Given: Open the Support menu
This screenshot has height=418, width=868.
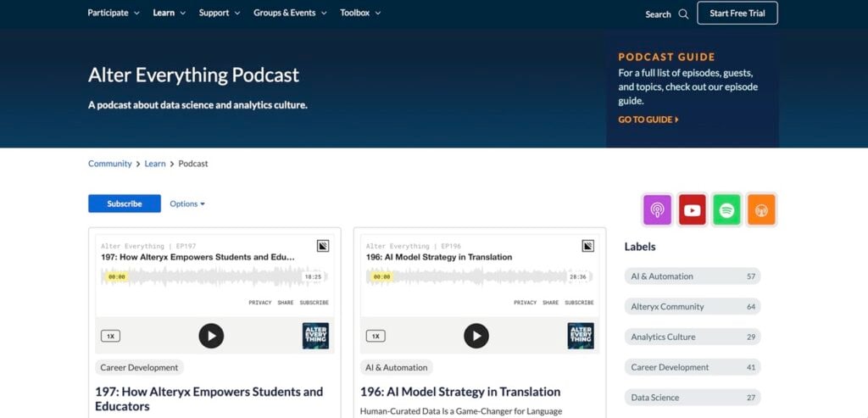Looking at the screenshot, I should (x=219, y=13).
